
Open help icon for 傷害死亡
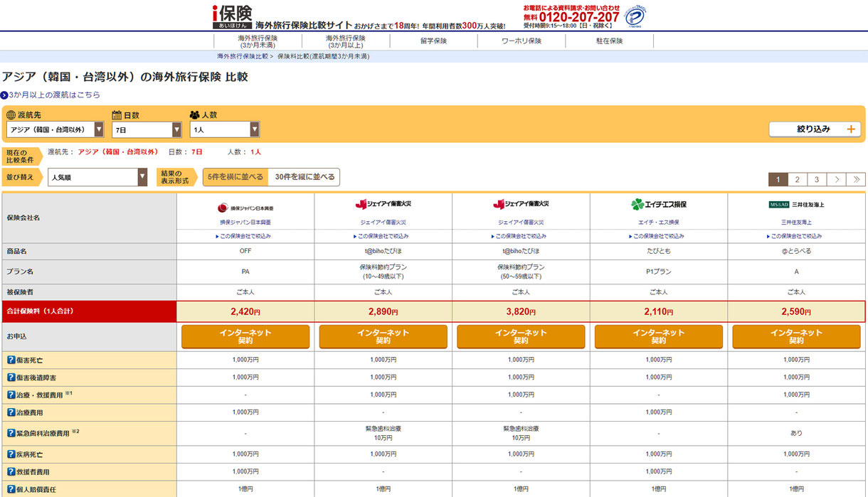pos(11,360)
